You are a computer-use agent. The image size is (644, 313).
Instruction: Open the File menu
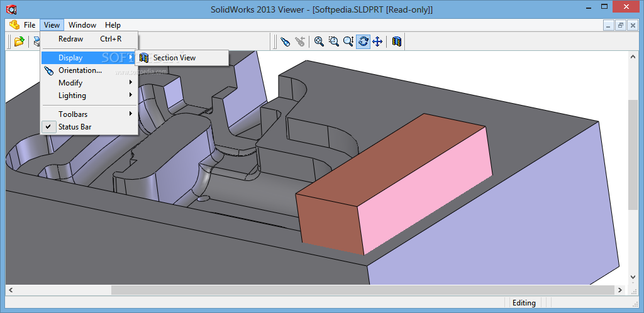pos(30,25)
